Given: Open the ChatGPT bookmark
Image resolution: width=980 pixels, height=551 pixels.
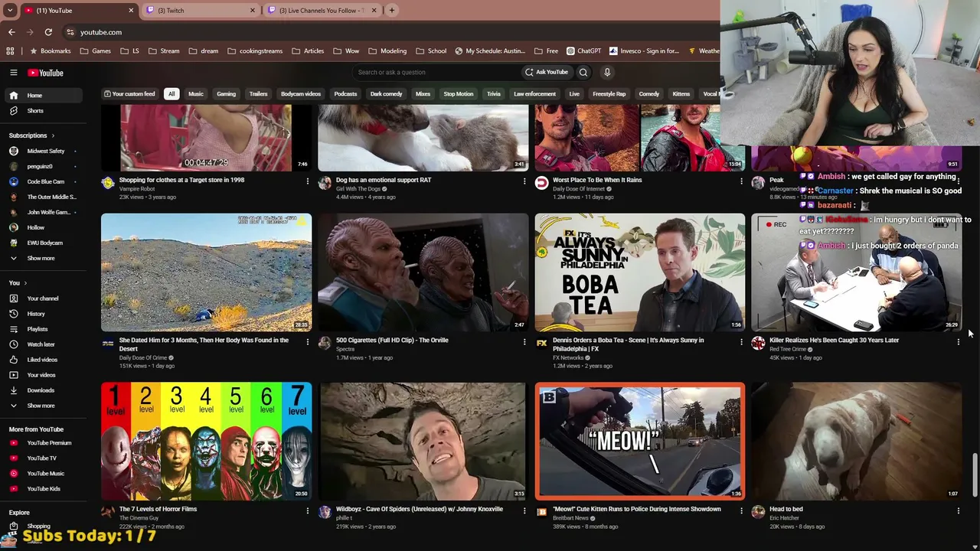Looking at the screenshot, I should [583, 51].
